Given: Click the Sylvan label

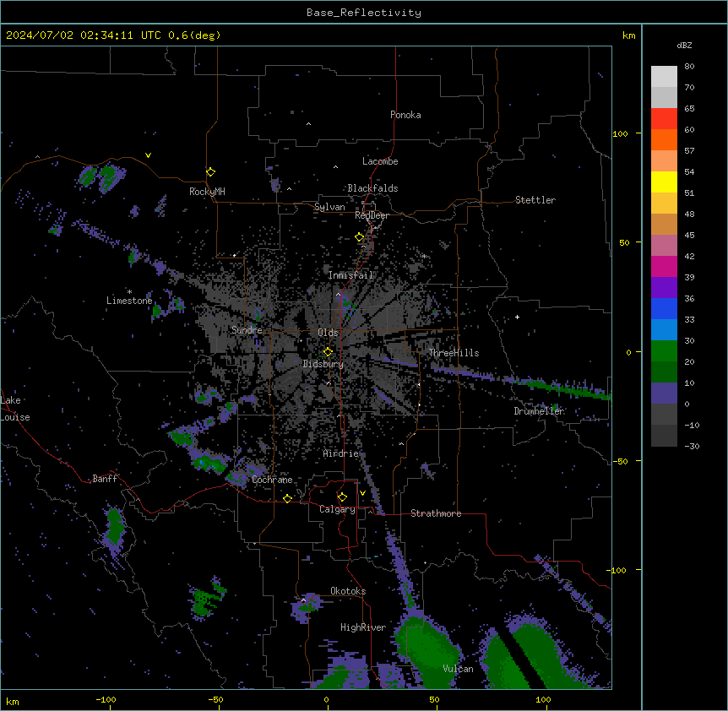Looking at the screenshot, I should 329,207.
